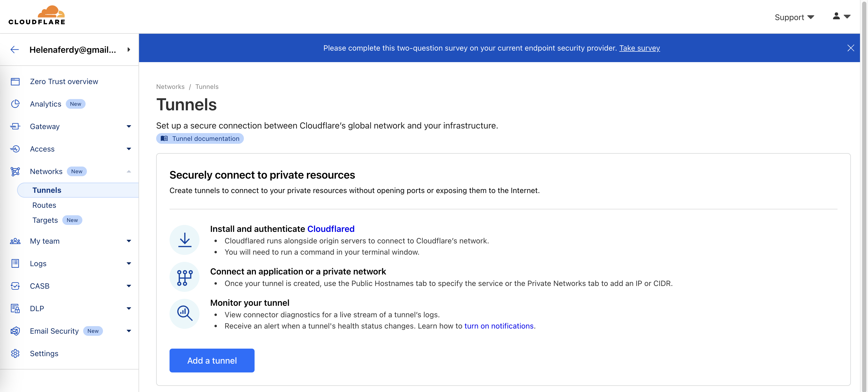Click the Zero Trust overview window icon
The image size is (868, 392).
point(15,82)
